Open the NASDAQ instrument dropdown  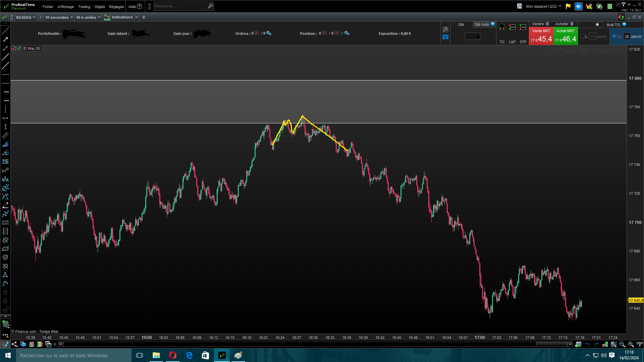coord(25,17)
